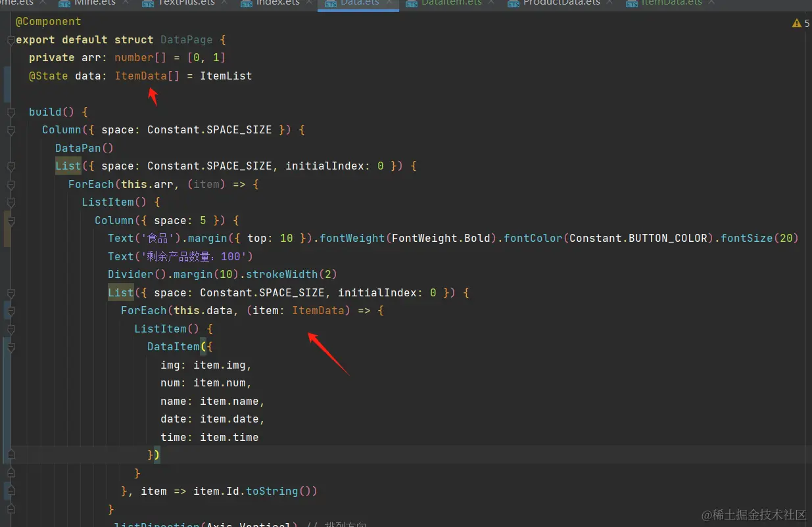Click the file icon on TextPlus.ets tab
Viewport: 812px width, 527px height.
click(148, 3)
